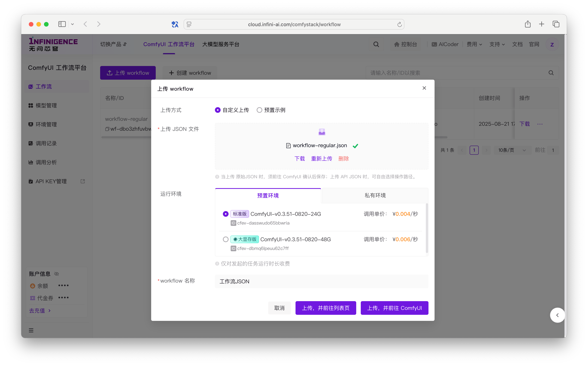Click the three-dot more actions icon for workflow-regular
Screen dimensions: 588x366
(540, 124)
